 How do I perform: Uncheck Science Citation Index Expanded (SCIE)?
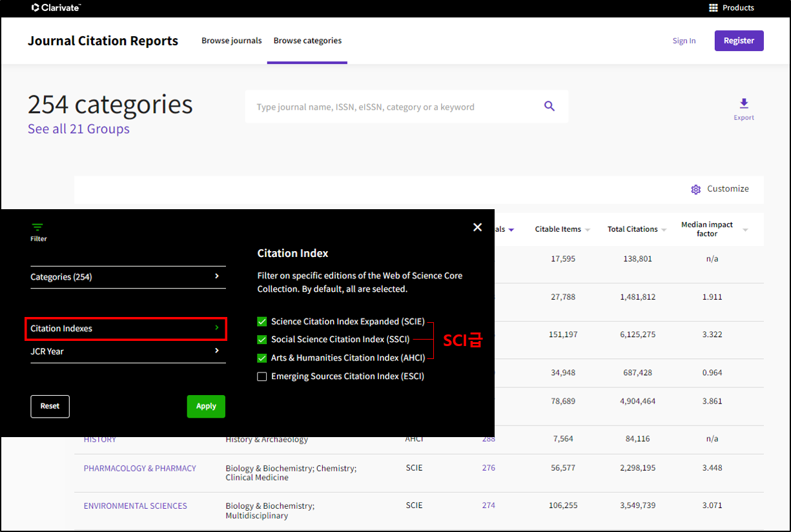pyautogui.click(x=262, y=322)
